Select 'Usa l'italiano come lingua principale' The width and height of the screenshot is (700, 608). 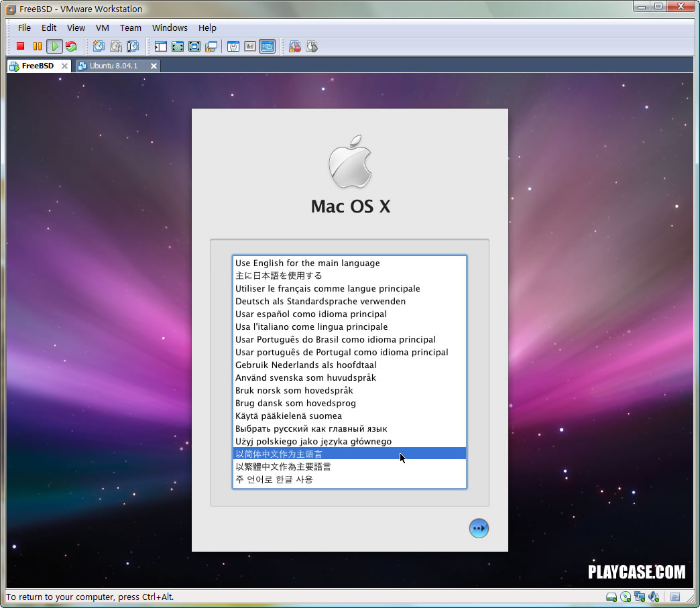tap(349, 326)
